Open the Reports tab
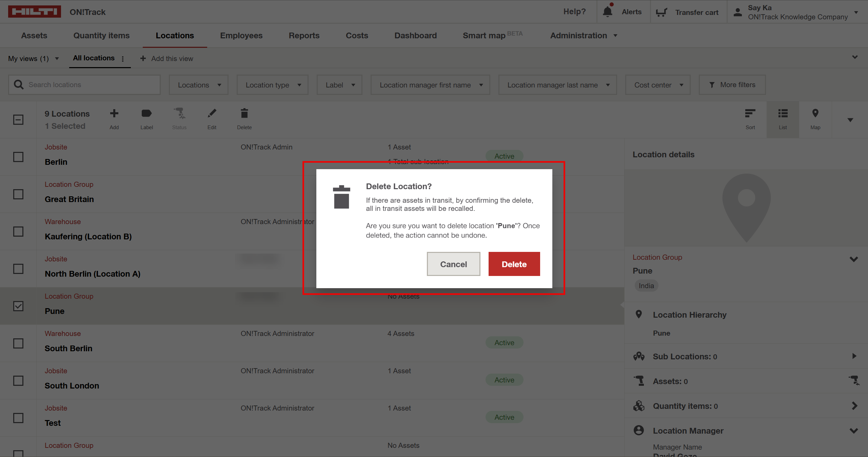This screenshot has width=868, height=457. tap(304, 36)
